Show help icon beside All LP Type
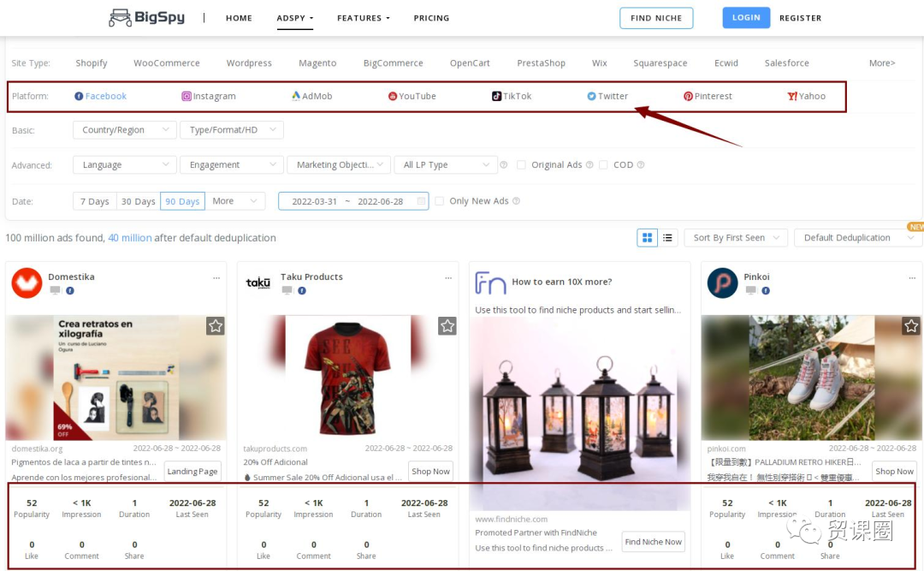The width and height of the screenshot is (924, 571). [503, 165]
